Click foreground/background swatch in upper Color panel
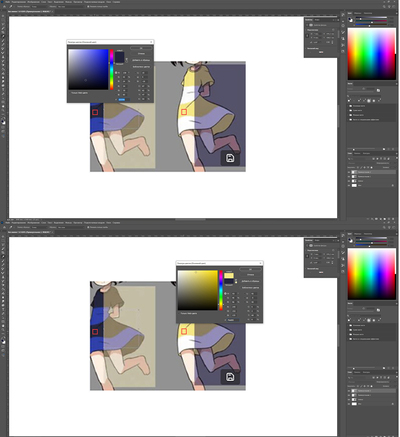 350,19
